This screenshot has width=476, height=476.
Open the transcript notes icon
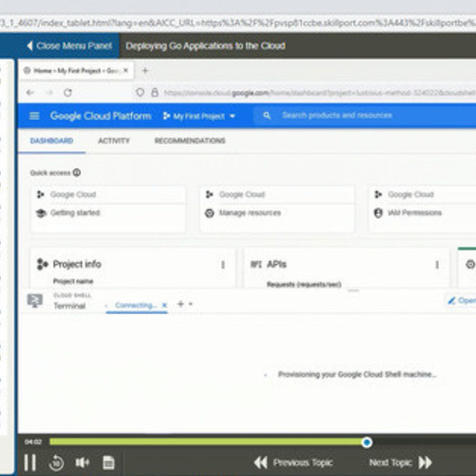(x=108, y=462)
